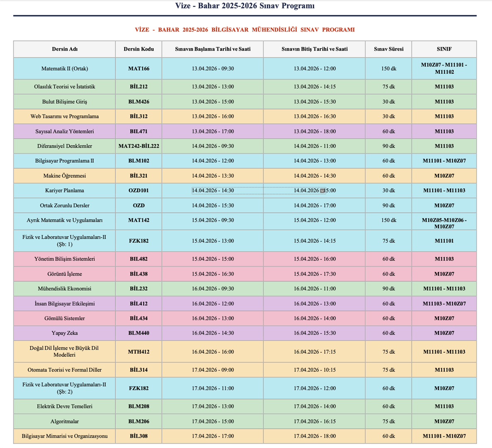Image resolution: width=492 pixels, height=448 pixels.
Task: Click 'Sınavın Başlama Tarihi ve Saati' header
Action: click(213, 49)
